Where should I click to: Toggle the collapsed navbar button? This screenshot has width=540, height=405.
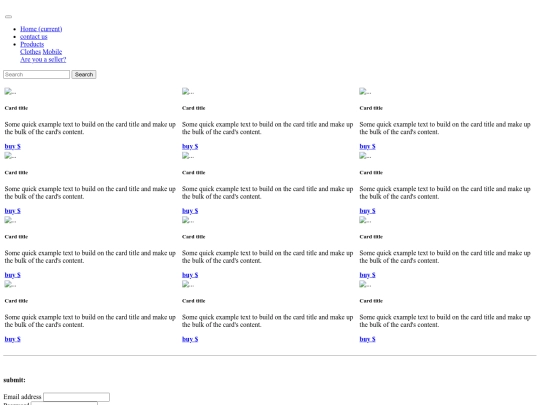click(8, 17)
